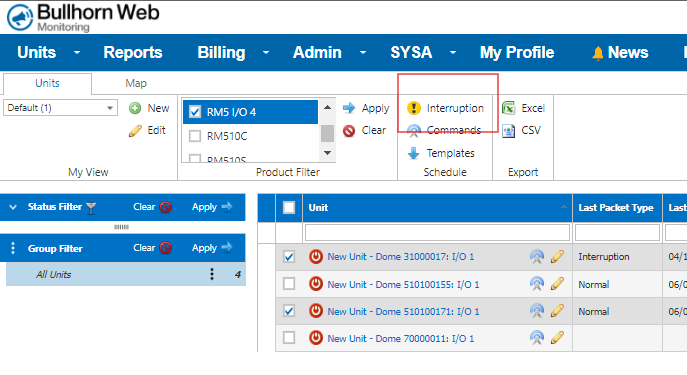
Task: Uncheck the Dome 510100171 row checkbox
Action: pyautogui.click(x=289, y=311)
